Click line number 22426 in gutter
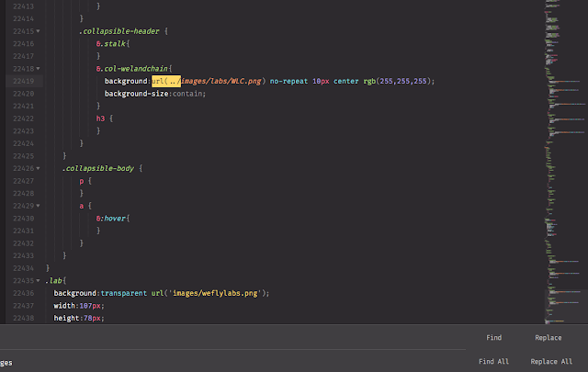The height and width of the screenshot is (372, 588). 23,168
